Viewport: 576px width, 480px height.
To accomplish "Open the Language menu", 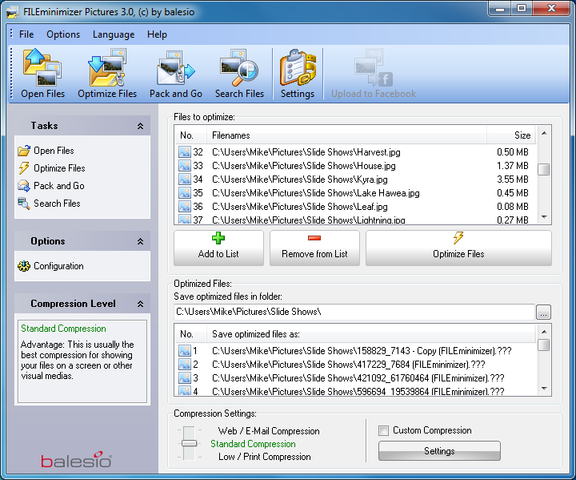I will (114, 35).
